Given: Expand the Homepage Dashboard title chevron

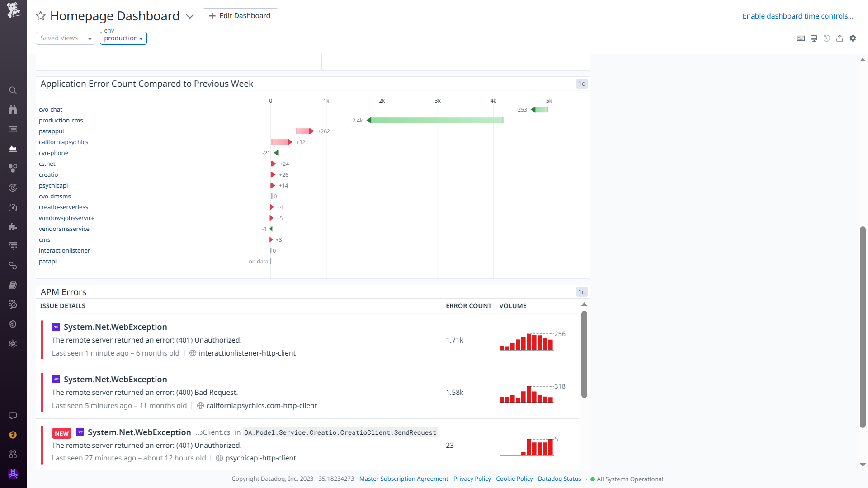Looking at the screenshot, I should tap(190, 17).
